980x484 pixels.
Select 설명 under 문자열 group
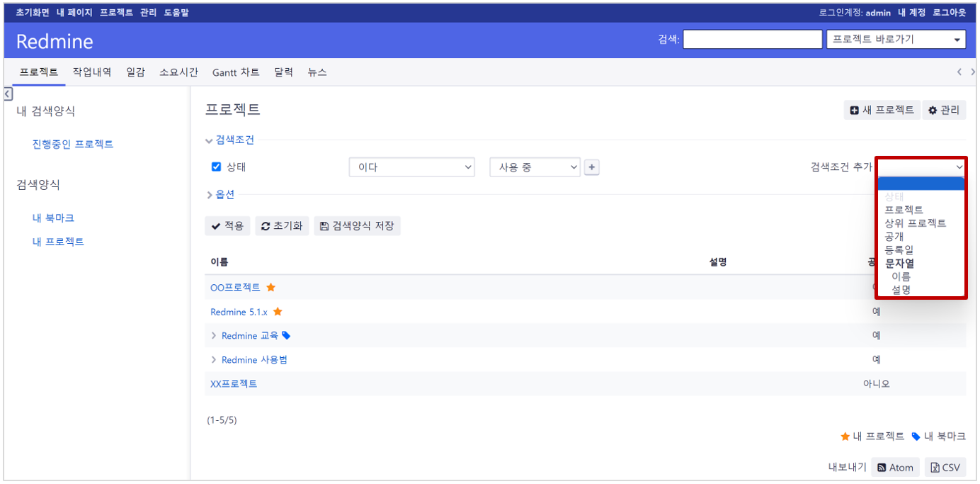[901, 290]
